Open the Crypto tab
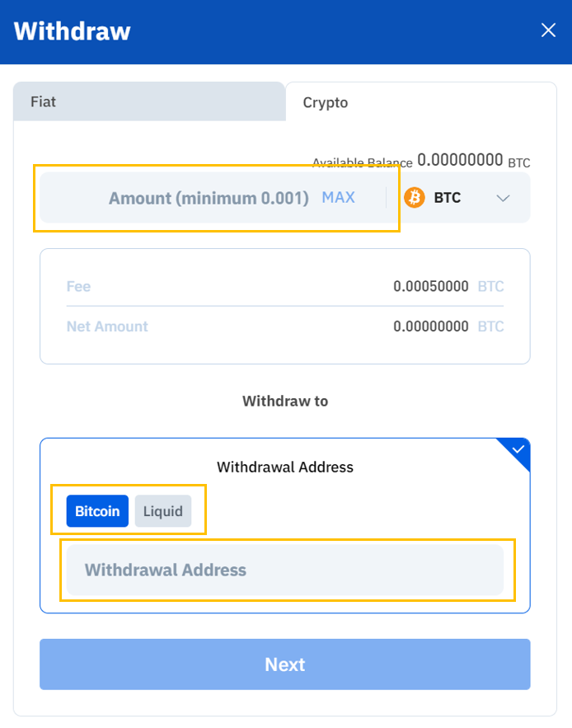Image resolution: width=572 pixels, height=728 pixels. click(x=325, y=102)
